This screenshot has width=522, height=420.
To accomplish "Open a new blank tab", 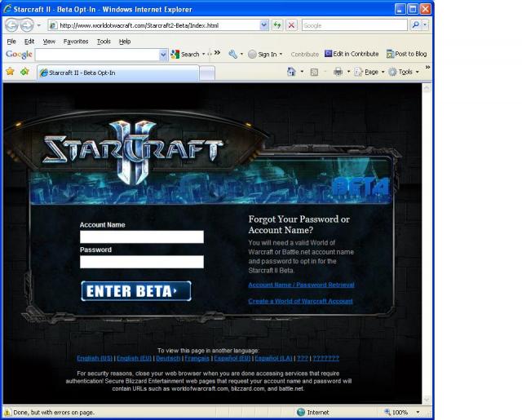I will pos(207,73).
